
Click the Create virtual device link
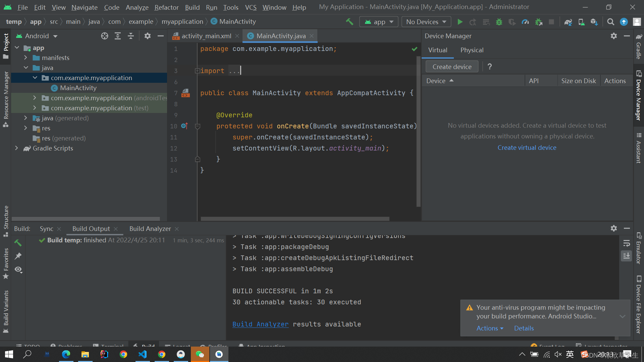pyautogui.click(x=527, y=147)
